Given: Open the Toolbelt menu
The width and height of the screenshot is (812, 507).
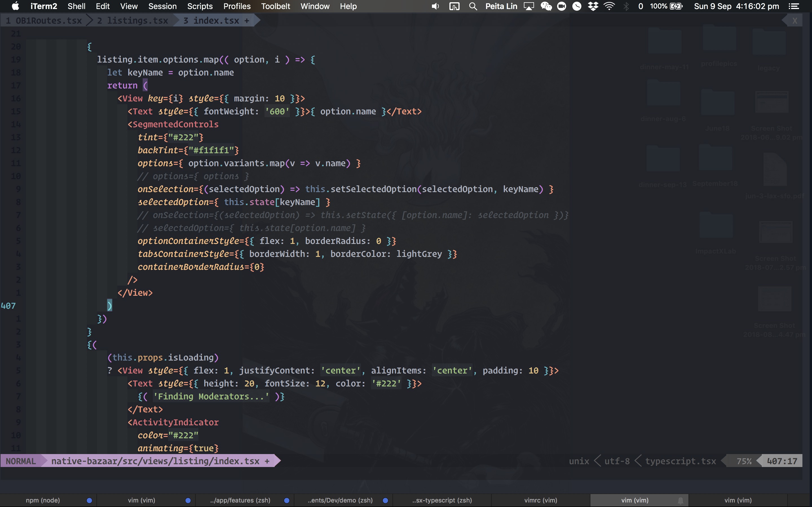Looking at the screenshot, I should point(275,6).
